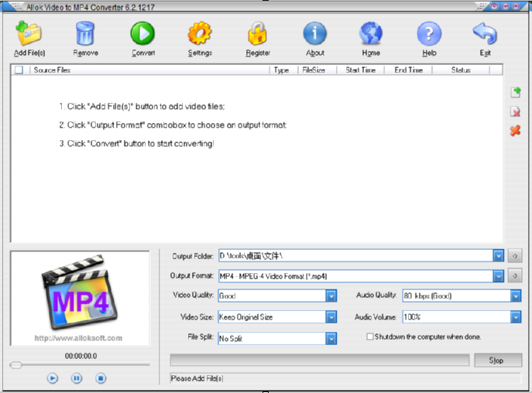Image resolution: width=532 pixels, height=393 pixels.
Task: Play the preview video
Action: coord(52,378)
